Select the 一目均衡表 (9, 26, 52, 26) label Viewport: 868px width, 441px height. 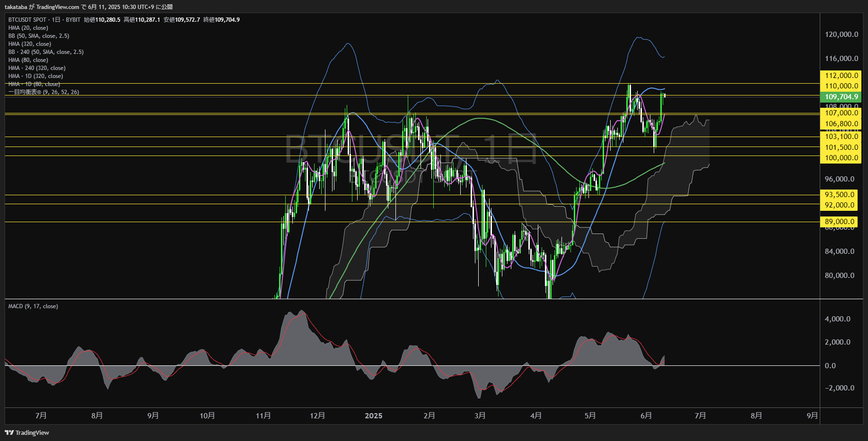pos(44,92)
